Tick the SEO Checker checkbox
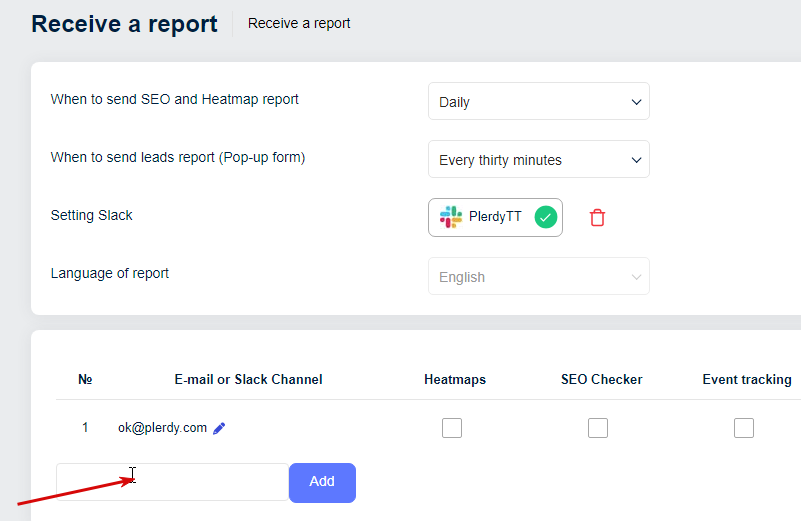Image resolution: width=801 pixels, height=521 pixels. (x=598, y=428)
